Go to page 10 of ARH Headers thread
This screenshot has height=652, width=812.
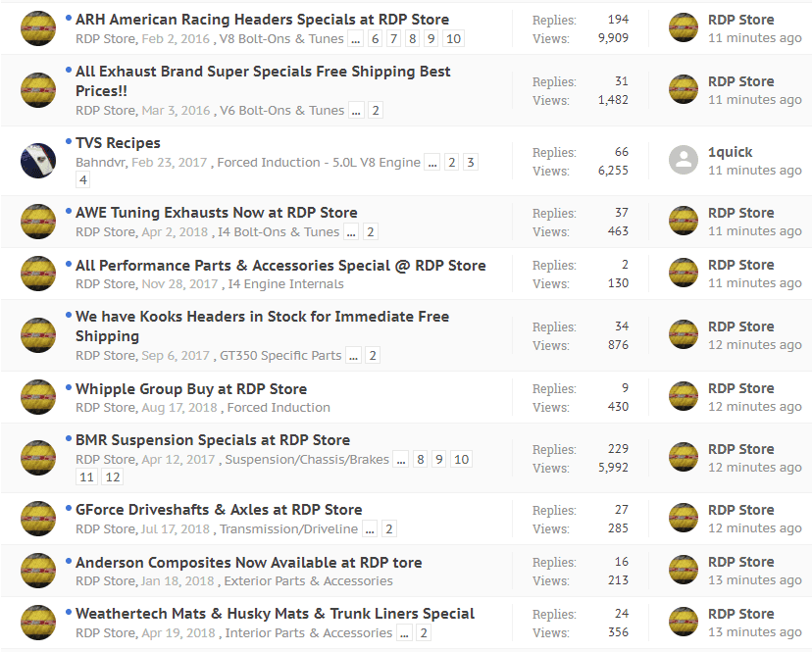(x=453, y=39)
